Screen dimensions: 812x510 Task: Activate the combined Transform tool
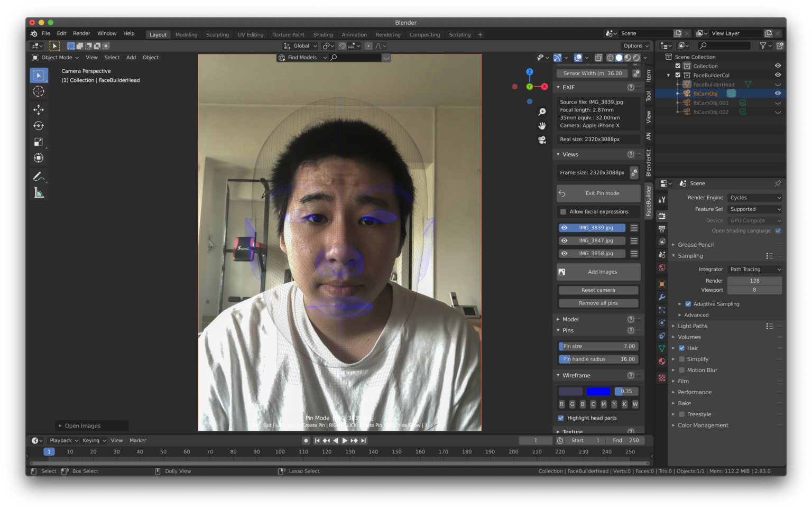39,158
